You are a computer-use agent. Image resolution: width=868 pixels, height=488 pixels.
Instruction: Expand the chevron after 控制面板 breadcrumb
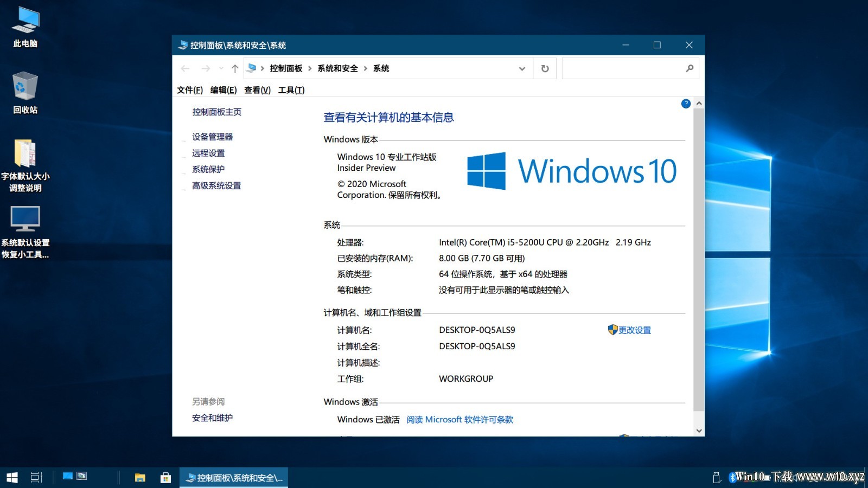coord(310,68)
